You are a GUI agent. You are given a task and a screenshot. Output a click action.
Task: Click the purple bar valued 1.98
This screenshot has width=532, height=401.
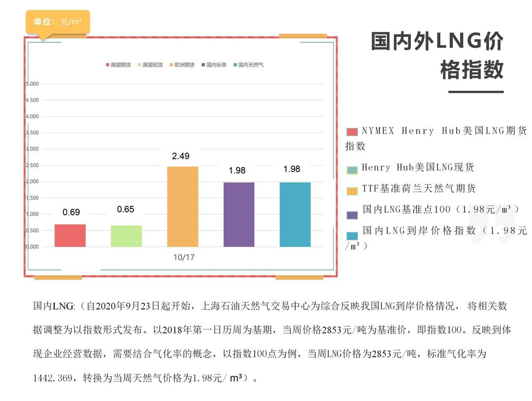[x=239, y=214]
